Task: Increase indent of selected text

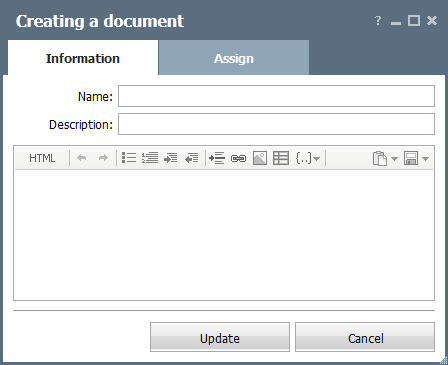Action: point(171,158)
